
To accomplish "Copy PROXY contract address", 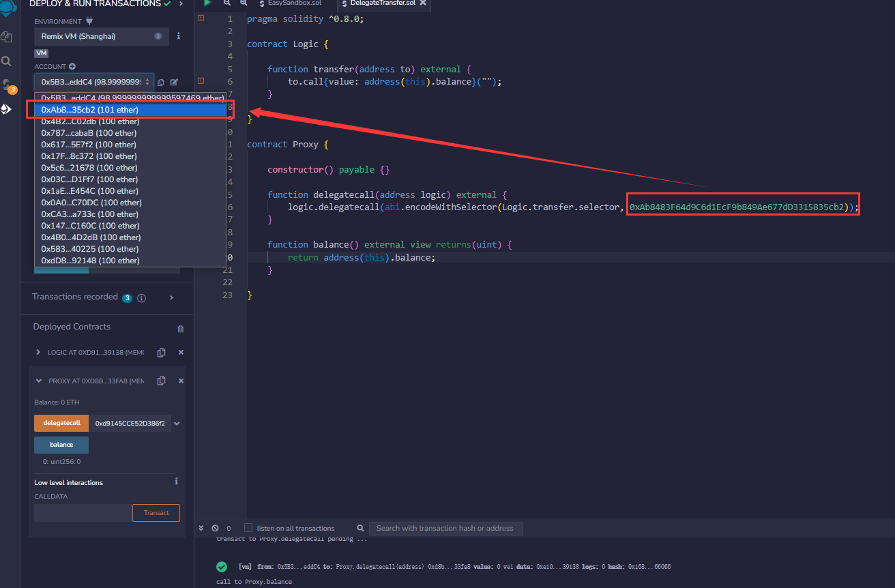I will click(x=161, y=381).
